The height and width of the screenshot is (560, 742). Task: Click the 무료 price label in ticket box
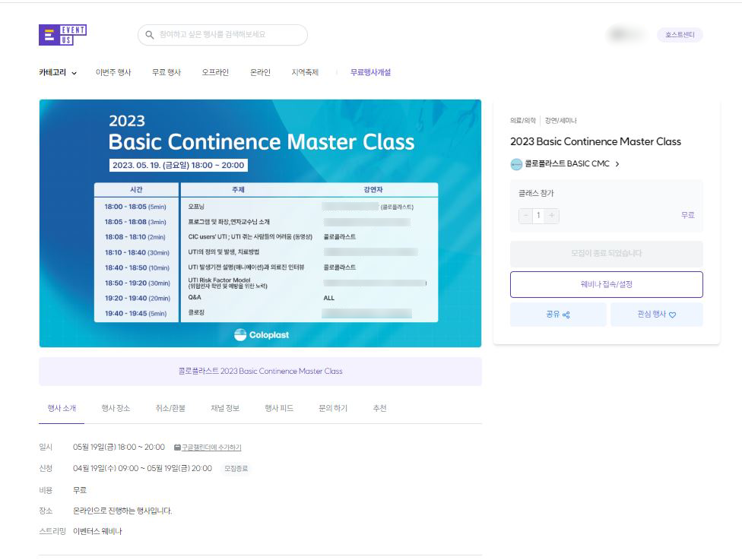[687, 215]
